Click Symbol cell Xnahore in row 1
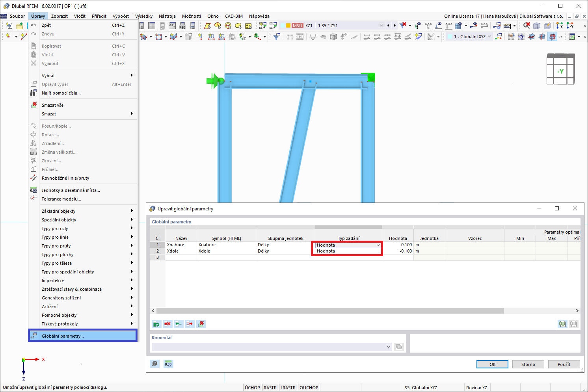This screenshot has width=588, height=392. tap(226, 245)
